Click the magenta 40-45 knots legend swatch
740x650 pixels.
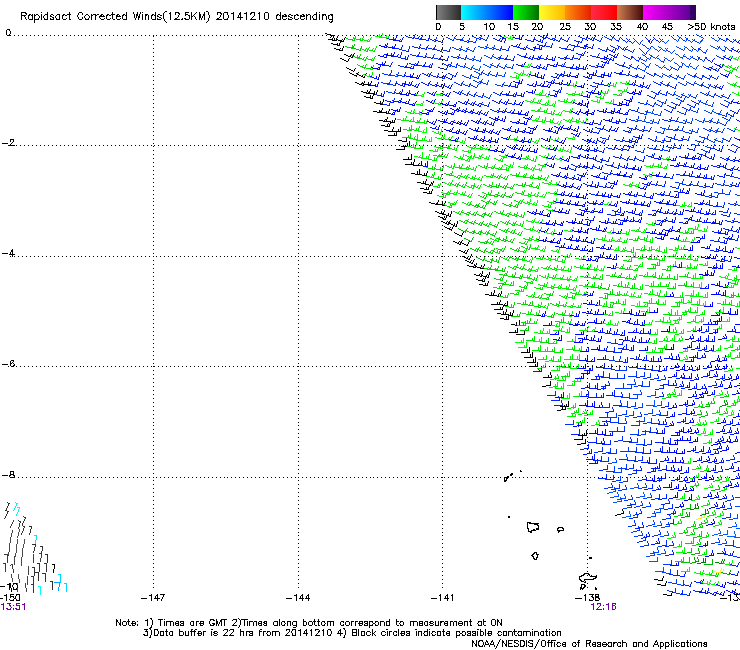pyautogui.click(x=656, y=12)
